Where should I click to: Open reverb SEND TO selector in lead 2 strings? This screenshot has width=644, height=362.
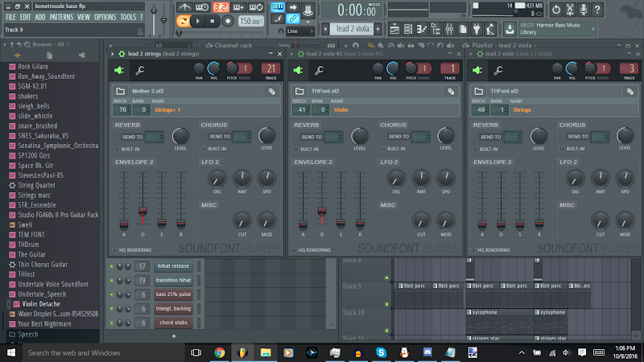155,137
